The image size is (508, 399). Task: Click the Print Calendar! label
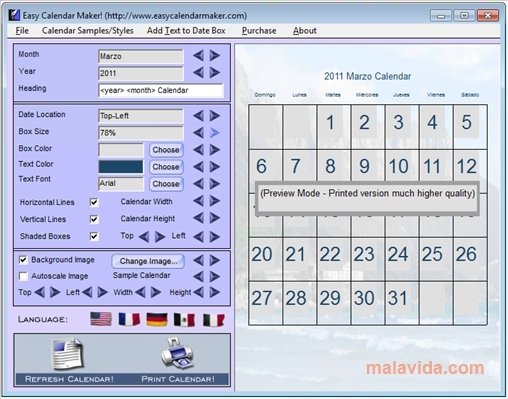[178, 379]
